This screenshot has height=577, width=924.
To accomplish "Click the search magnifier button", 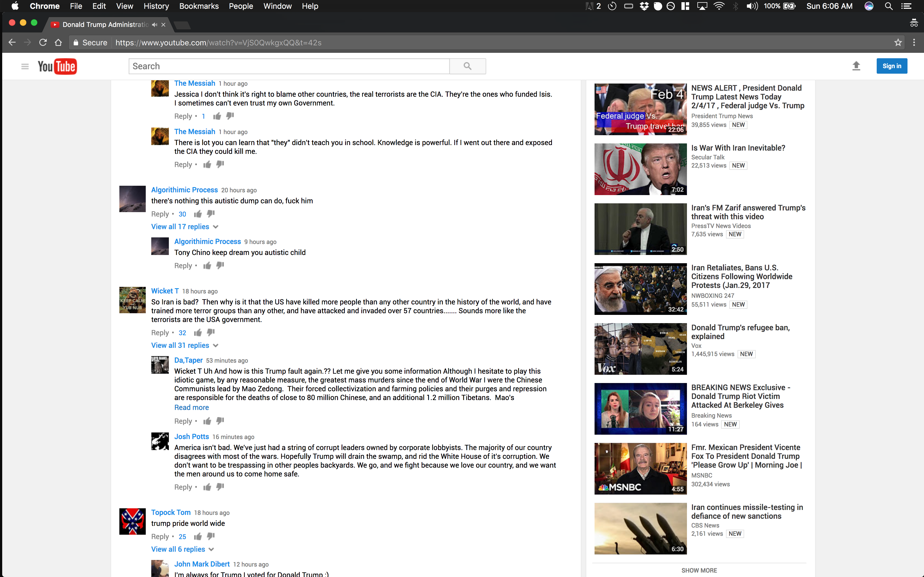I will (467, 66).
